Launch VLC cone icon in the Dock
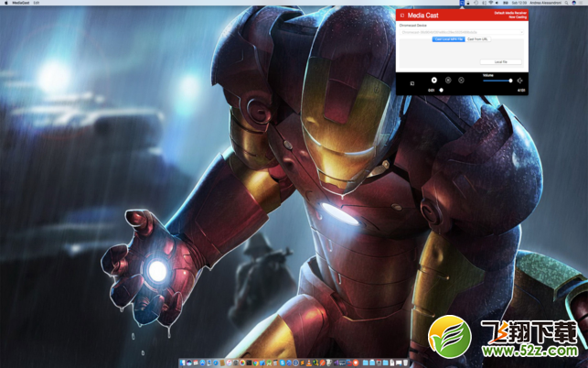The width and height of the screenshot is (588, 368). [308, 363]
